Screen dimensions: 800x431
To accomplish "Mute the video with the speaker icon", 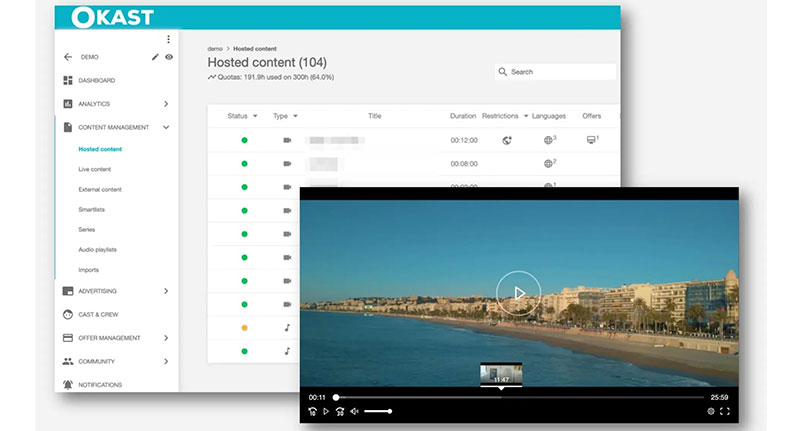I will [355, 412].
